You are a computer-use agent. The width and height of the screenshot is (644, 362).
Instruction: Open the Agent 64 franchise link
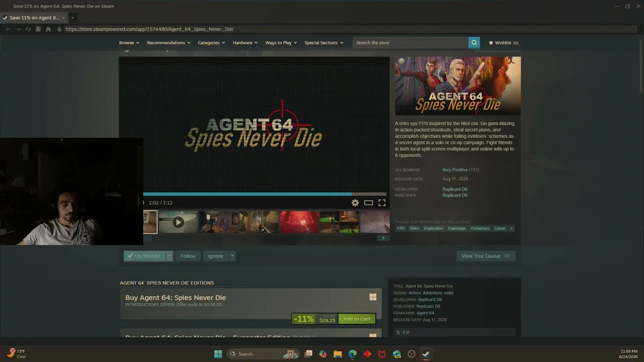[425, 313]
